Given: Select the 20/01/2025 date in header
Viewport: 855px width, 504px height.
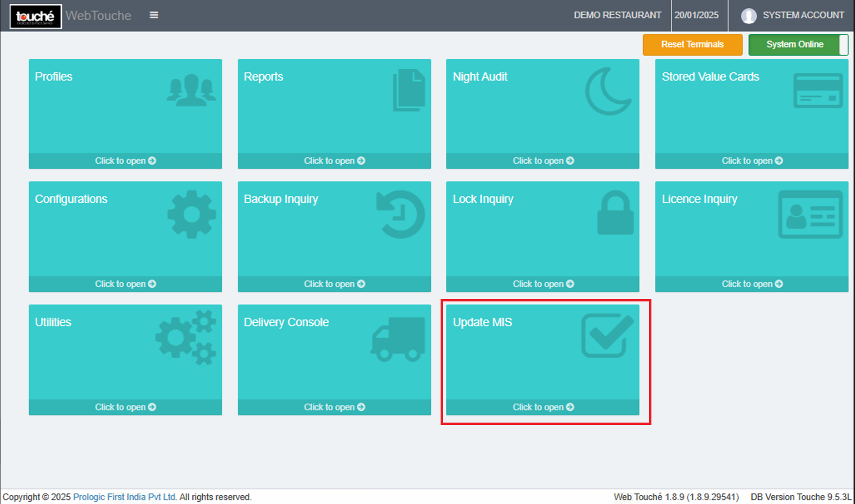Looking at the screenshot, I should click(x=697, y=16).
